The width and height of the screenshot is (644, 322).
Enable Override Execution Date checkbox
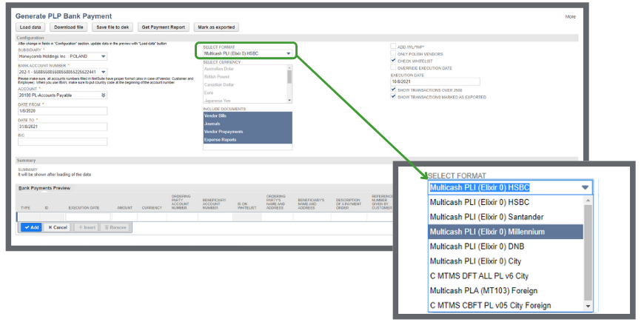coord(394,68)
